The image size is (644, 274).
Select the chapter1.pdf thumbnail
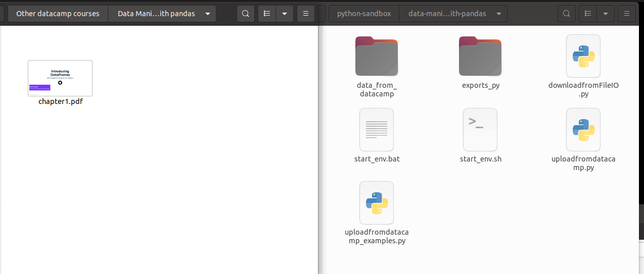[x=60, y=78]
